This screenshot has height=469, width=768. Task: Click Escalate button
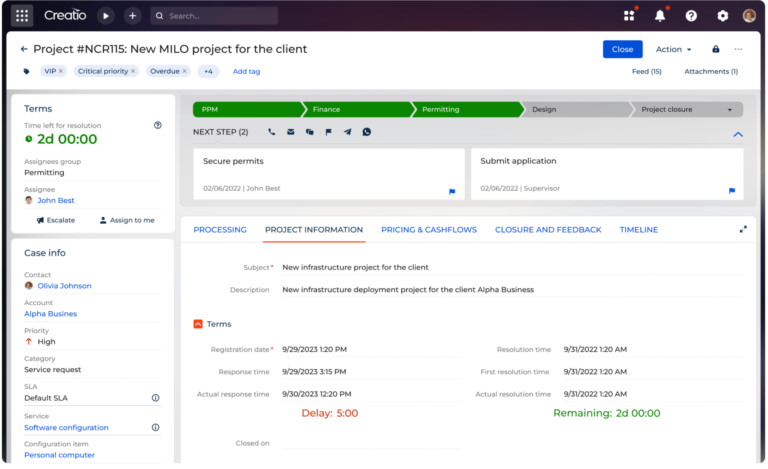click(56, 220)
